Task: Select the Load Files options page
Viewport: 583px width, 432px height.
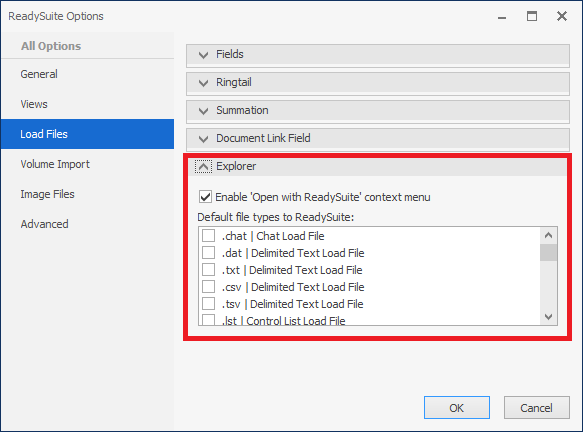Action: coord(87,134)
